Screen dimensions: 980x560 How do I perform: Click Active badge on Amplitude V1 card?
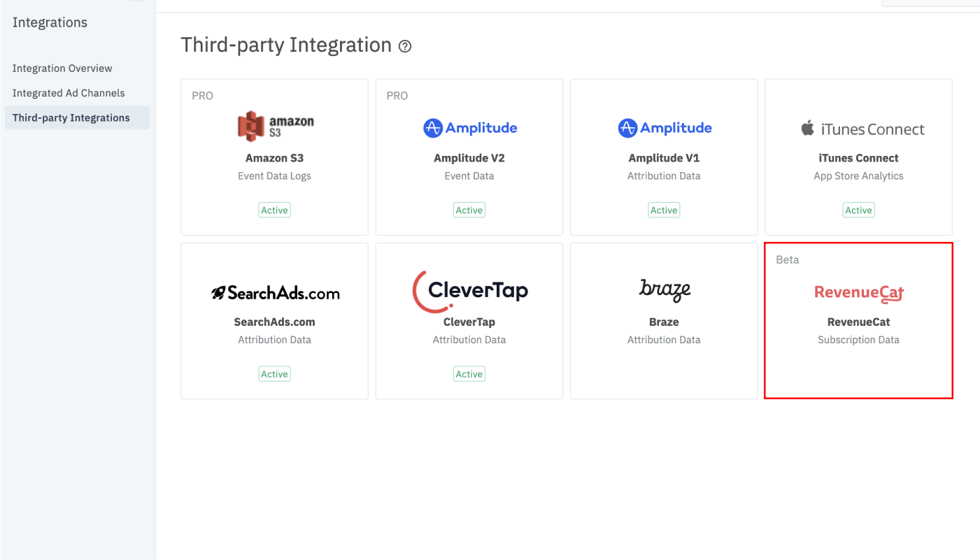664,210
